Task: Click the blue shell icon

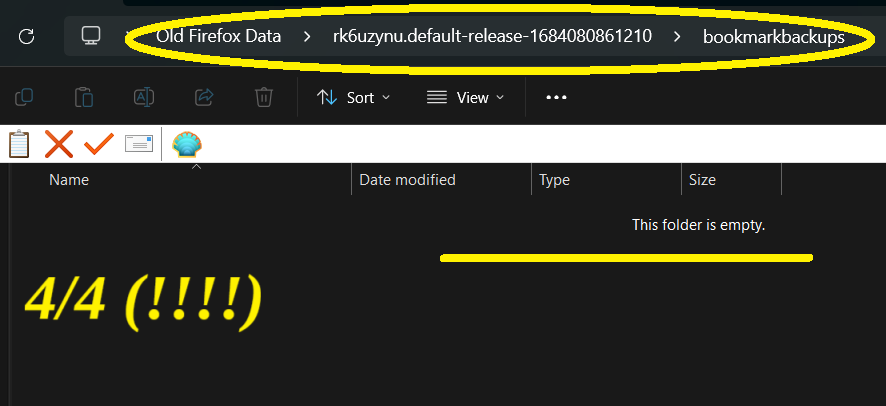Action: 186,144
